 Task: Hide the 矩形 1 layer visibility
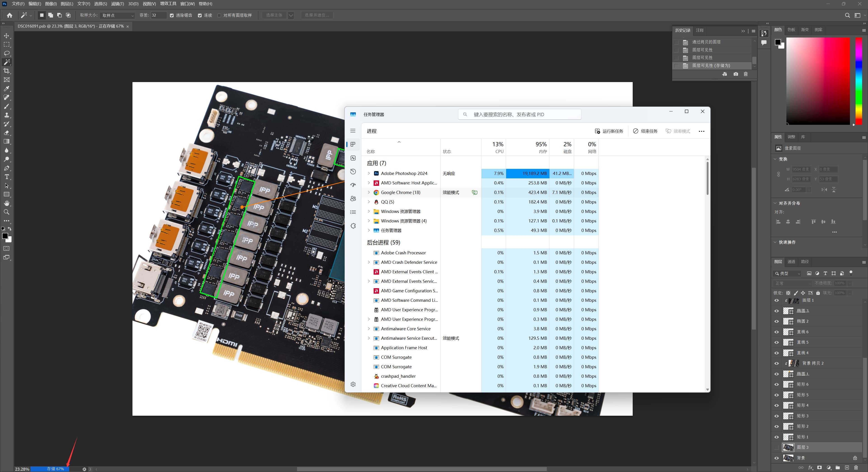pyautogui.click(x=777, y=437)
